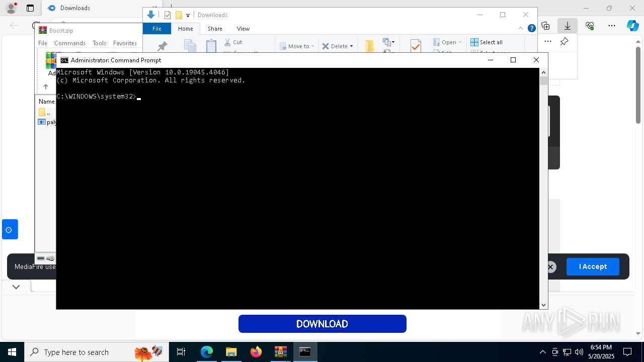
Task: Open the Browser essentials heart icon
Action: pos(590,26)
